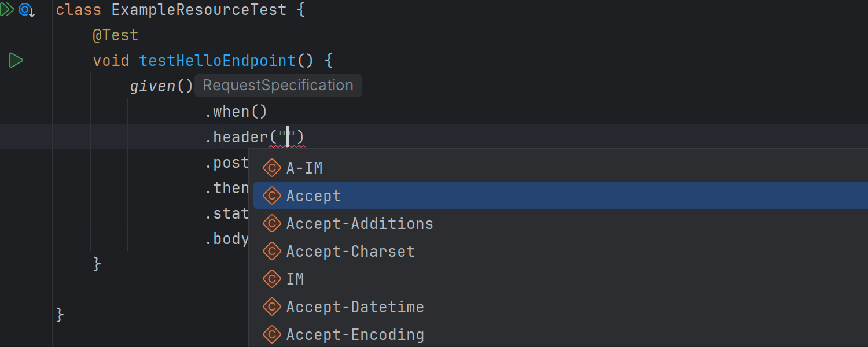Click the icon beside Accept-Datetime
Screen dimensions: 868x347
pyautogui.click(x=272, y=307)
